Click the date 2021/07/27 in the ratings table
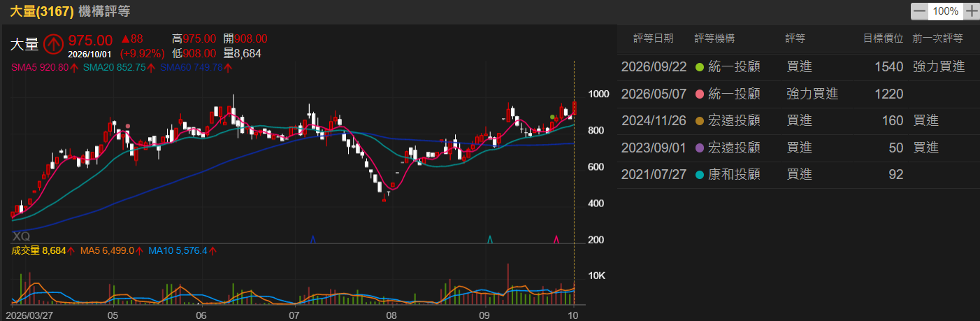This screenshot has width=980, height=321. 654,175
